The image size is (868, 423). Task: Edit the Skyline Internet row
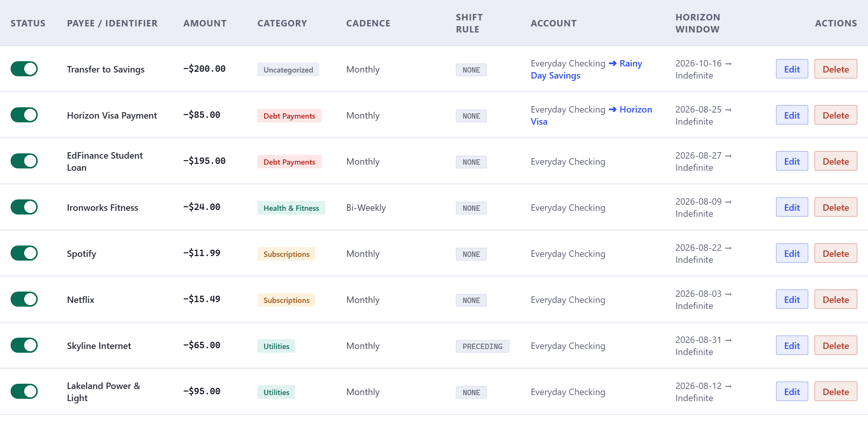tap(792, 345)
